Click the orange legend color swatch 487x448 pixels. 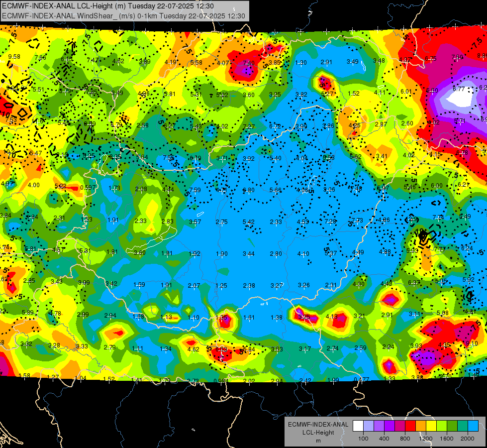point(421,426)
